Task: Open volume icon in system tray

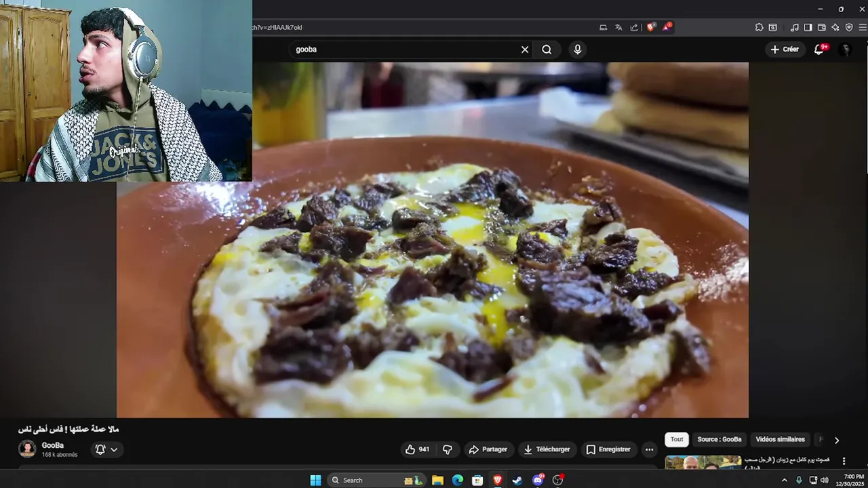Action: pyautogui.click(x=825, y=480)
